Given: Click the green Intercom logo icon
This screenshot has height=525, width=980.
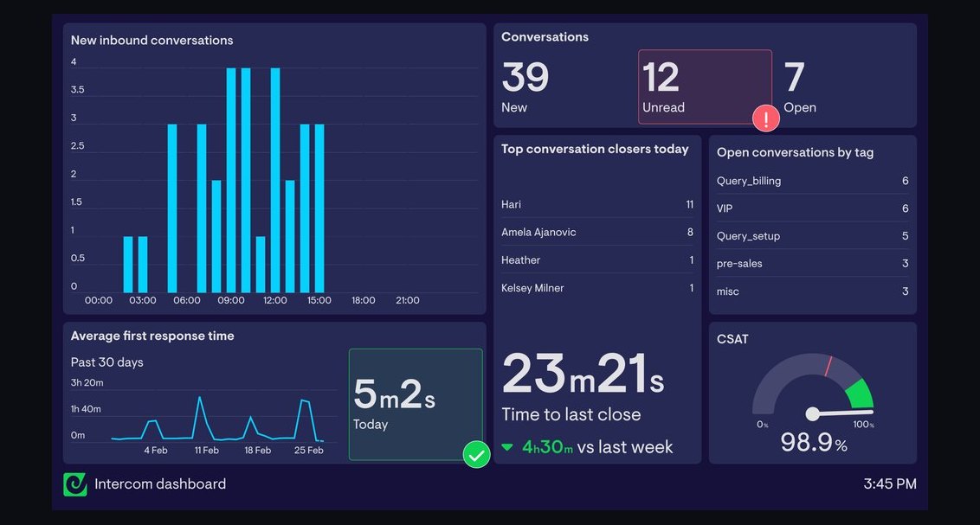Looking at the screenshot, I should pos(75,484).
